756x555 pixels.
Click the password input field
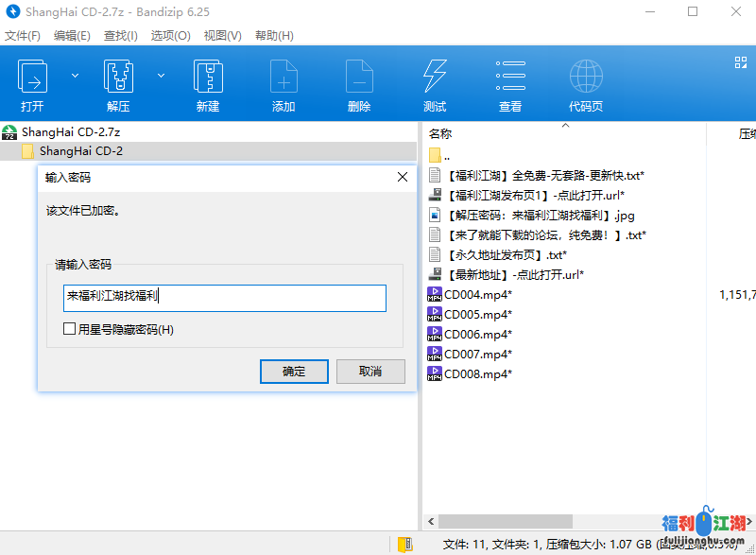[224, 297]
